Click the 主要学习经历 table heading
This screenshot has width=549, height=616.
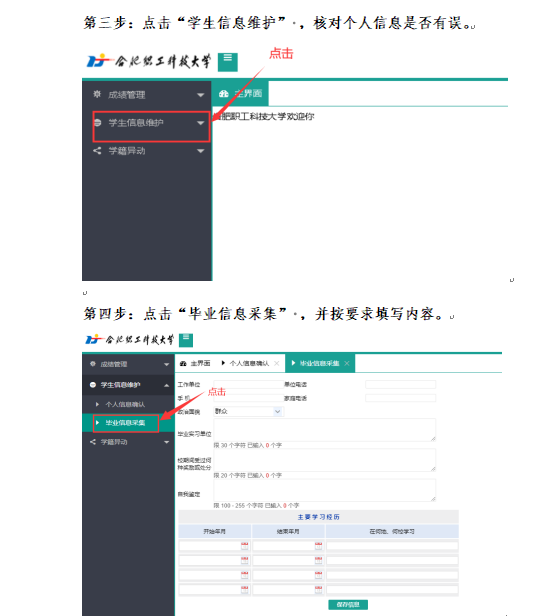(x=319, y=517)
